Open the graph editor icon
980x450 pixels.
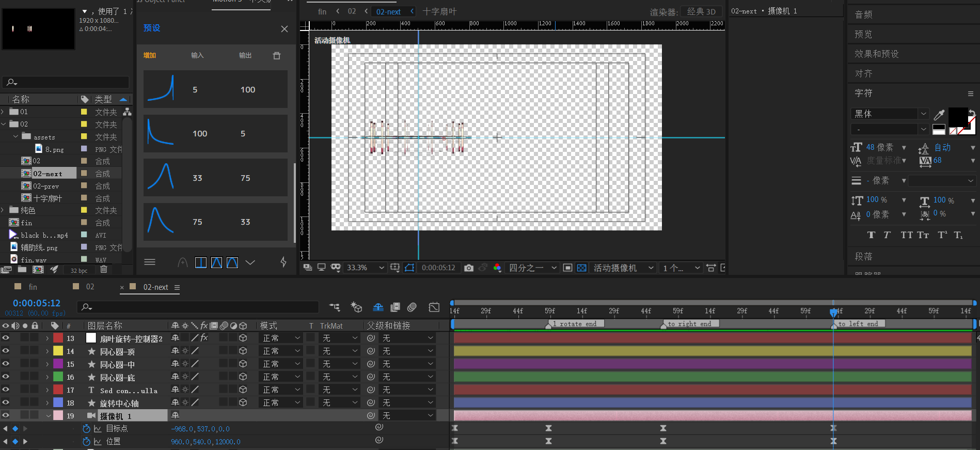[434, 307]
